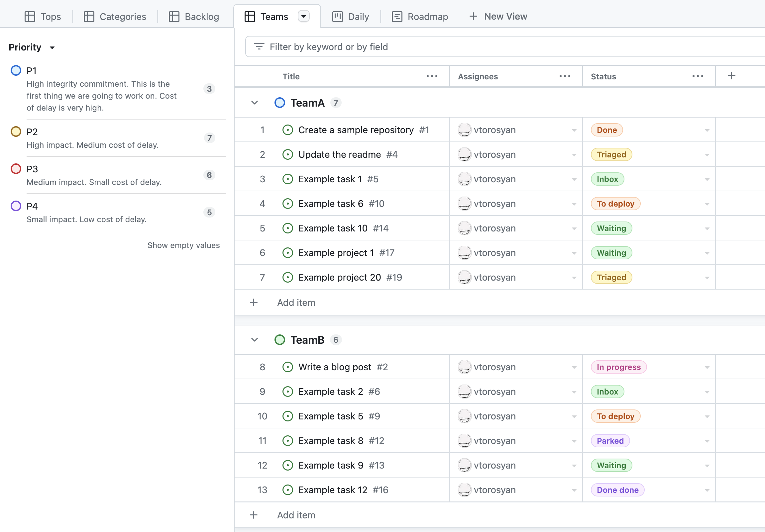Click open issue icon for Example task 10
Image resolution: width=765 pixels, height=532 pixels.
(x=287, y=228)
